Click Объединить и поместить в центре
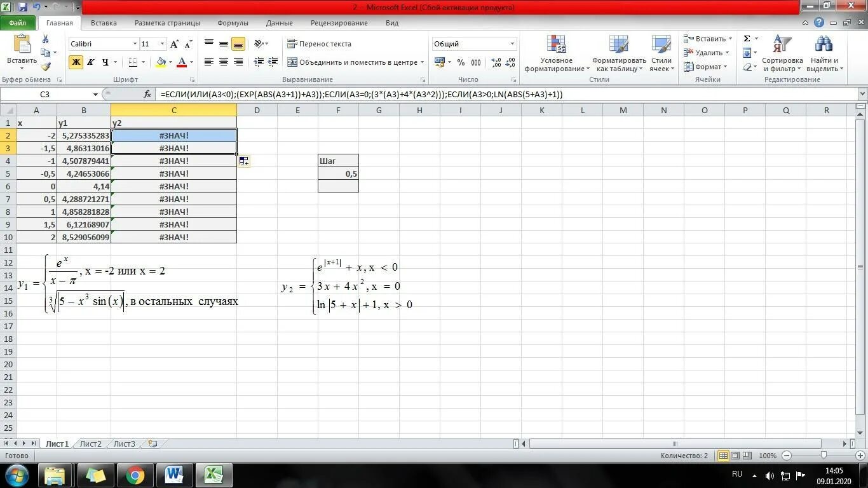868x488 pixels. click(x=355, y=62)
